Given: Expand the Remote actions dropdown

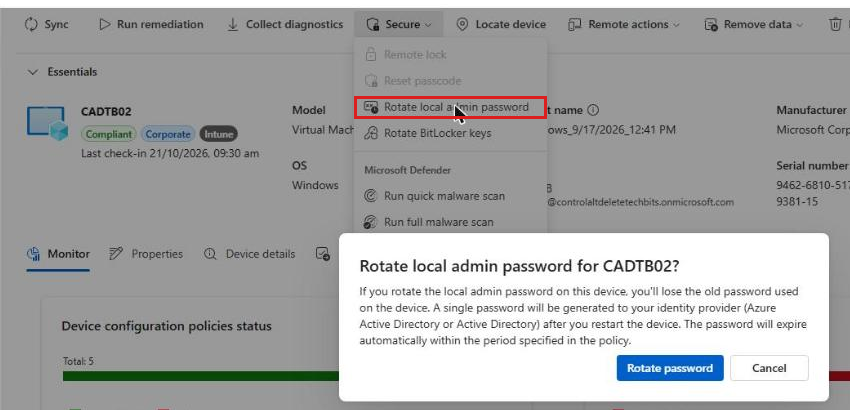Looking at the screenshot, I should point(624,24).
